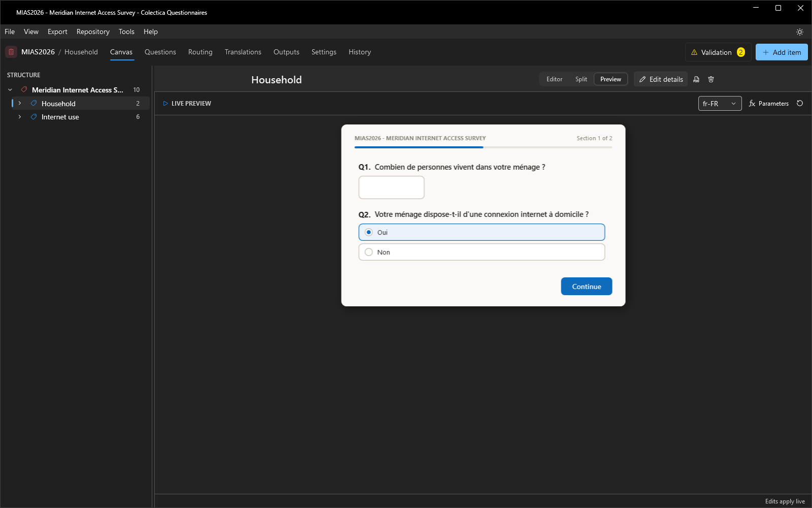The height and width of the screenshot is (508, 812).
Task: Click Household in the breadcrumb
Action: (x=81, y=52)
